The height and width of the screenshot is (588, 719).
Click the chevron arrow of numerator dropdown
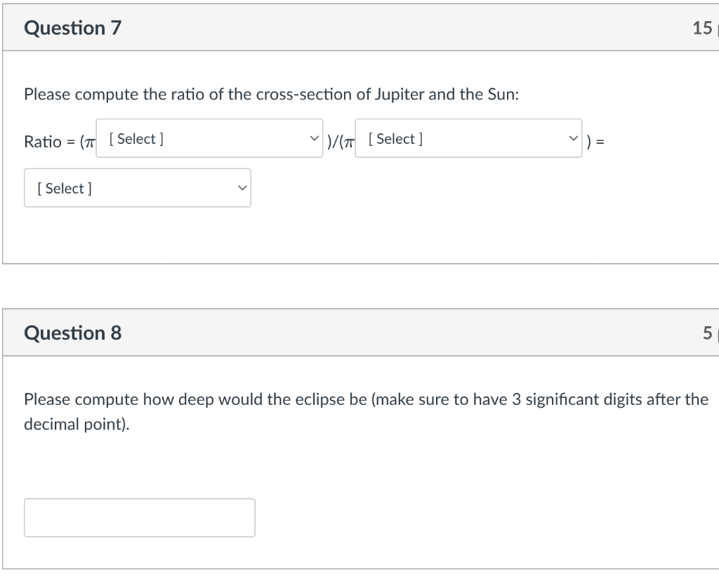(313, 138)
